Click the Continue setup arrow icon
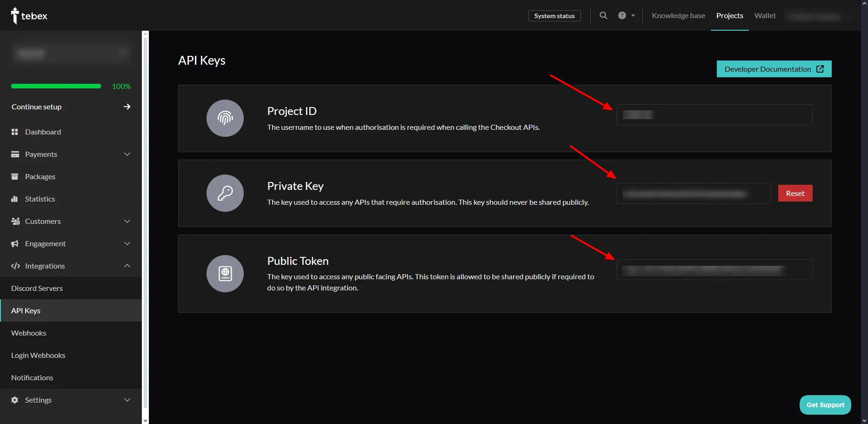 pos(127,107)
